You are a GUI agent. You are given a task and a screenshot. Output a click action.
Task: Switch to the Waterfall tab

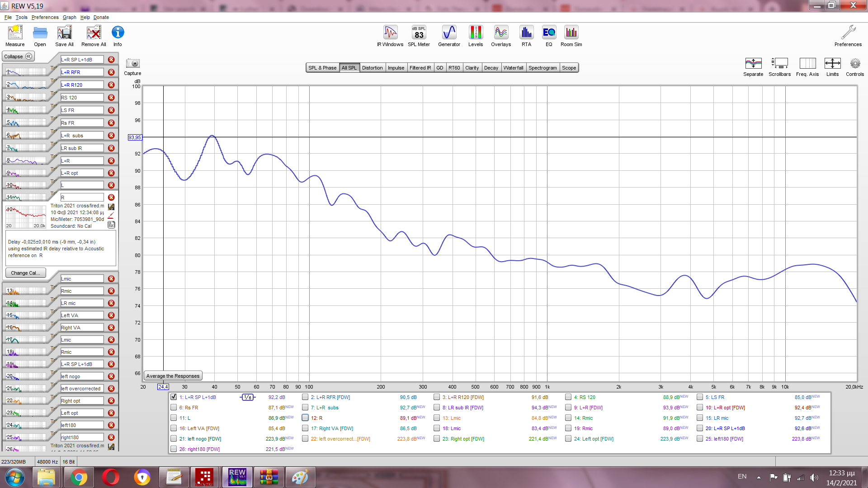click(513, 68)
